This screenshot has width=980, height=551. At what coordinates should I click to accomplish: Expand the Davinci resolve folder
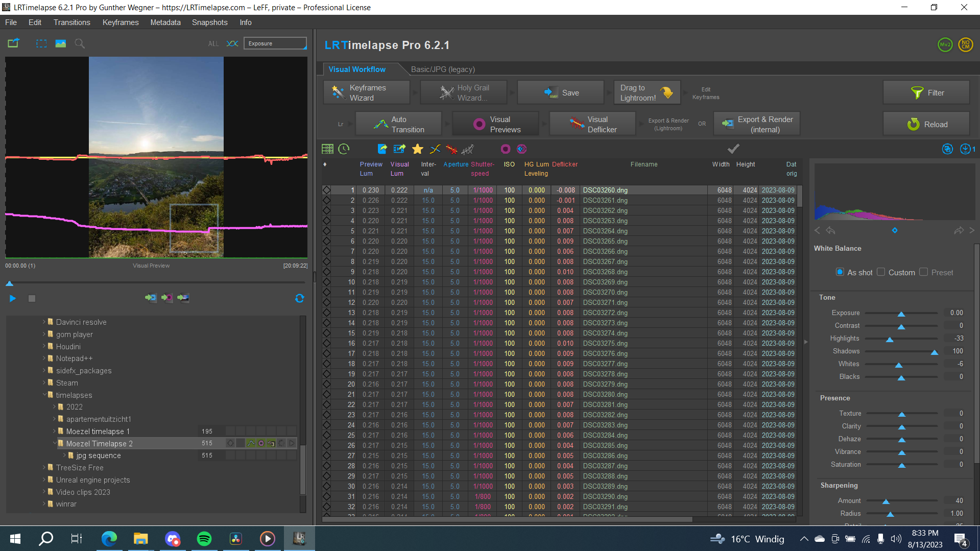click(44, 322)
